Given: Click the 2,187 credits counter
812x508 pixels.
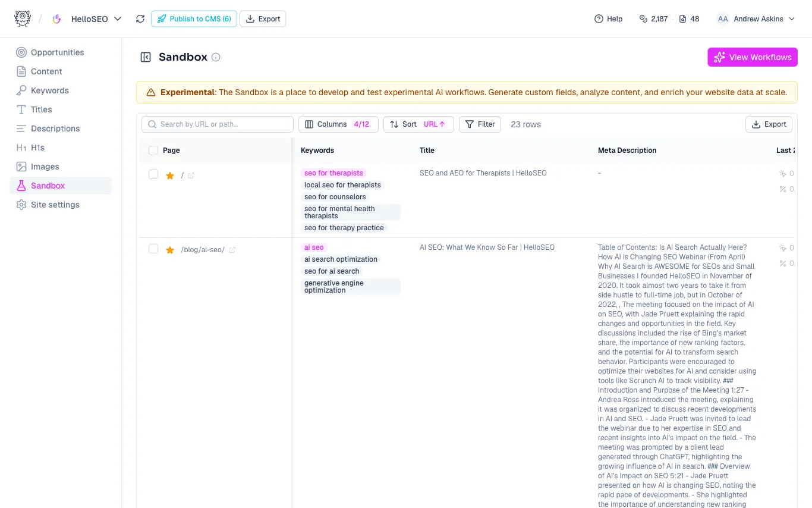Looking at the screenshot, I should tap(653, 19).
